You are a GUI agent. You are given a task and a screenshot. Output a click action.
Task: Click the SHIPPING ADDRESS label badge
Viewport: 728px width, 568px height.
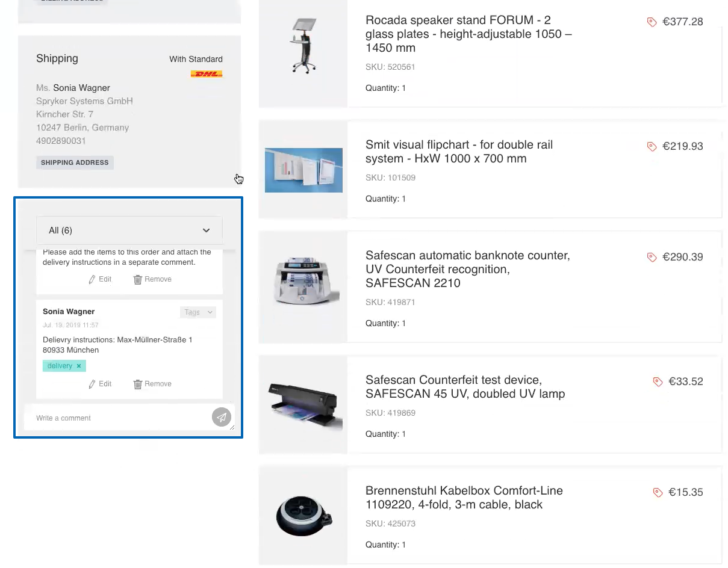[75, 162]
